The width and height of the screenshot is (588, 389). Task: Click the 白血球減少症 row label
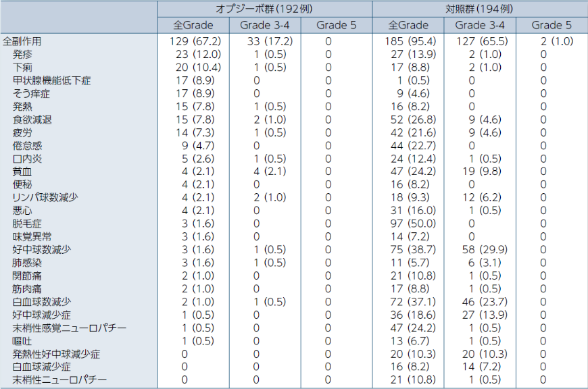click(x=42, y=367)
